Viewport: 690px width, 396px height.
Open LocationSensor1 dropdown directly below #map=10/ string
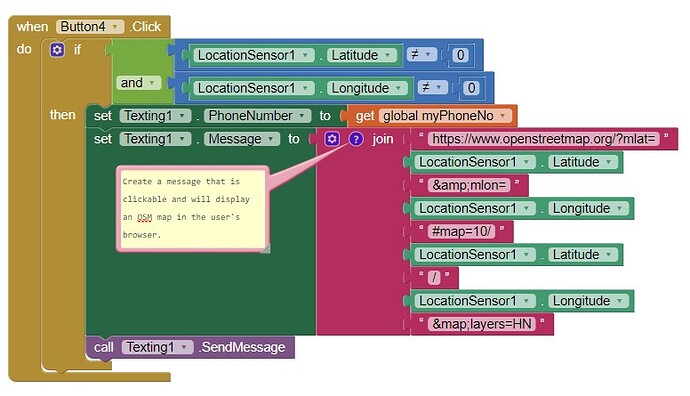pos(475,254)
